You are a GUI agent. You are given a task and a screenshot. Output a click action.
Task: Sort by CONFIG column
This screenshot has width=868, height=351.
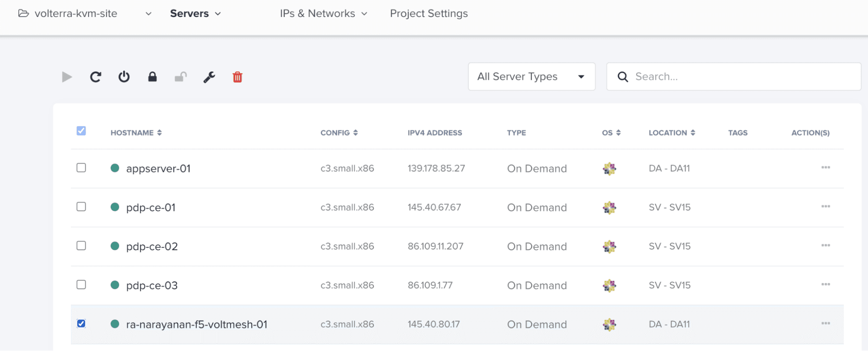[339, 133]
